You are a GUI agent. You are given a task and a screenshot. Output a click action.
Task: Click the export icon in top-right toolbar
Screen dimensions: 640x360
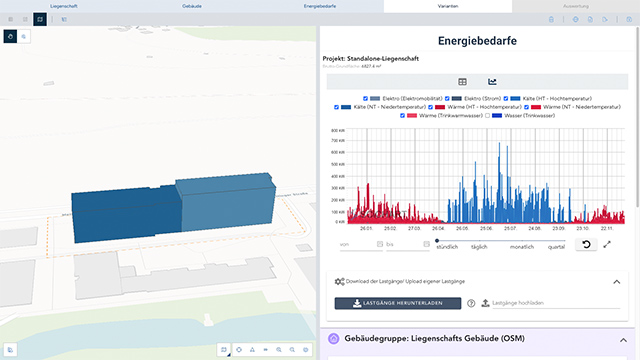[x=605, y=19]
